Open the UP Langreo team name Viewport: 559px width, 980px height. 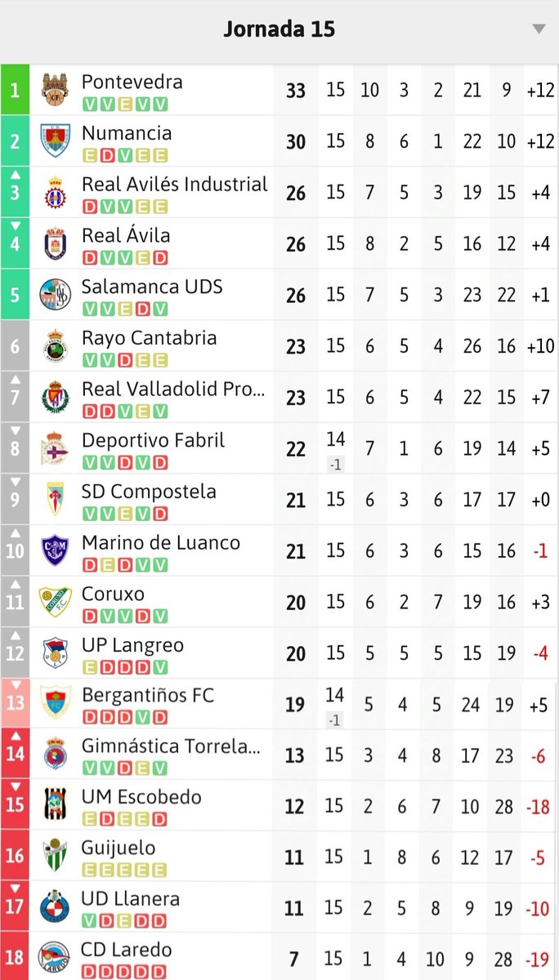[132, 645]
